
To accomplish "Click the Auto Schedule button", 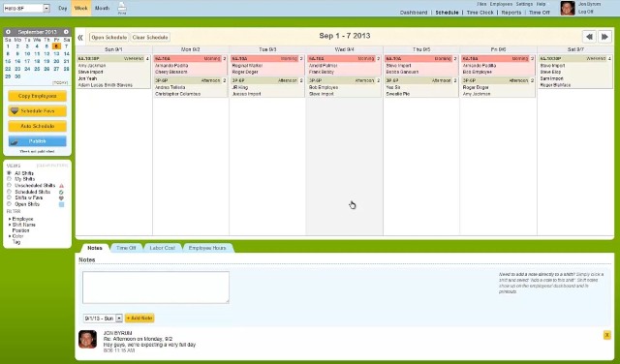I will 38,126.
